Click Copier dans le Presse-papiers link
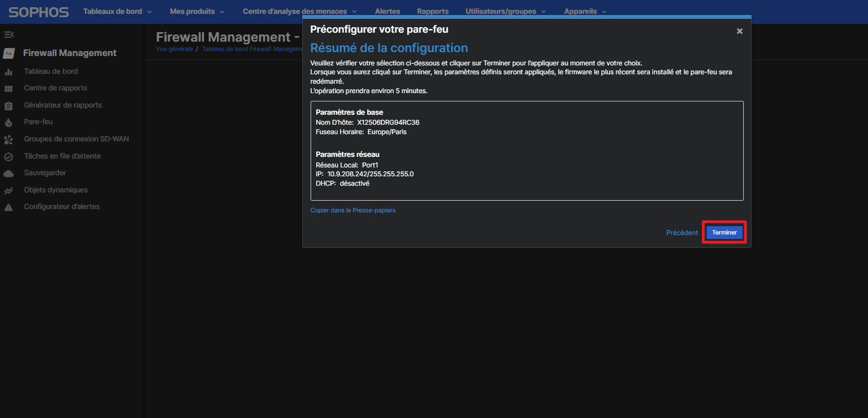 point(353,210)
